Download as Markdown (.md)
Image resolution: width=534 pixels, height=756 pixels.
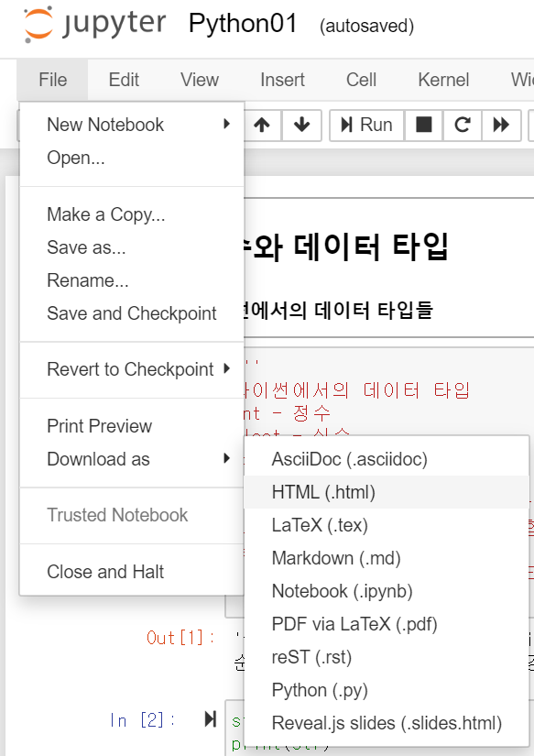coord(387,558)
